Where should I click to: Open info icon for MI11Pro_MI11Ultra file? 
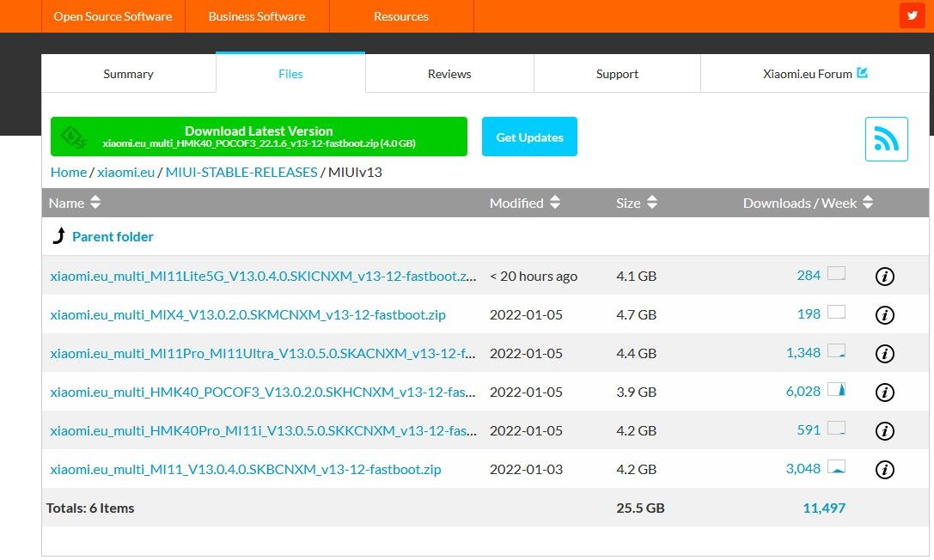click(x=884, y=354)
